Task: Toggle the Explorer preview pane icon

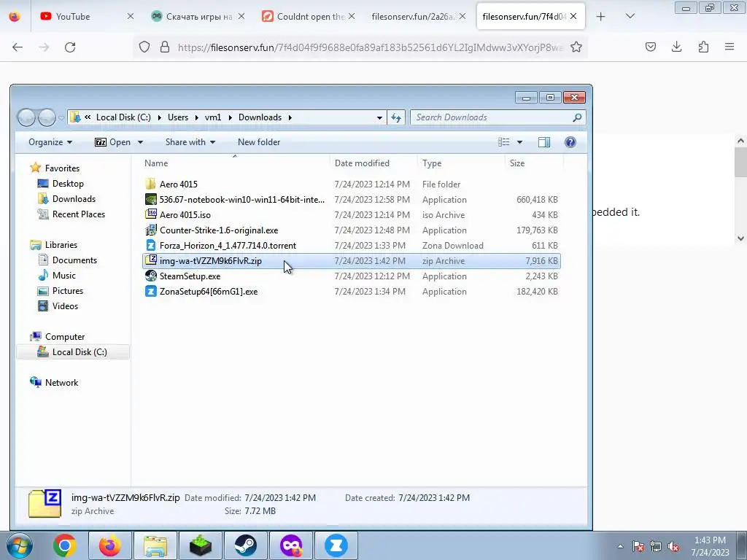Action: tap(544, 142)
